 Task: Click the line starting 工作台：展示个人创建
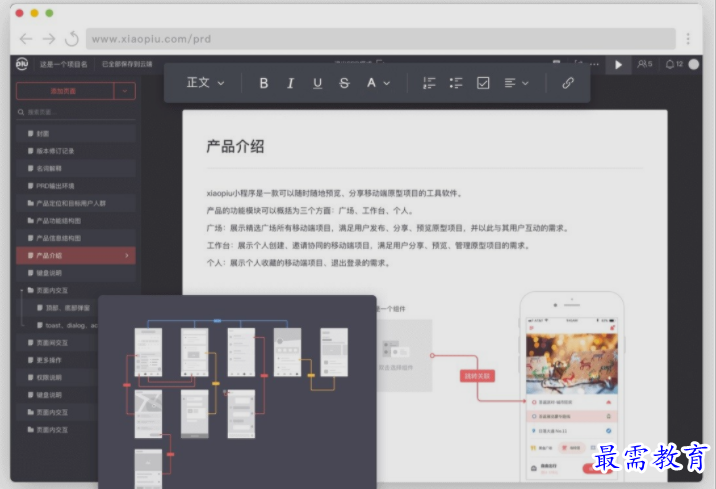(x=369, y=246)
